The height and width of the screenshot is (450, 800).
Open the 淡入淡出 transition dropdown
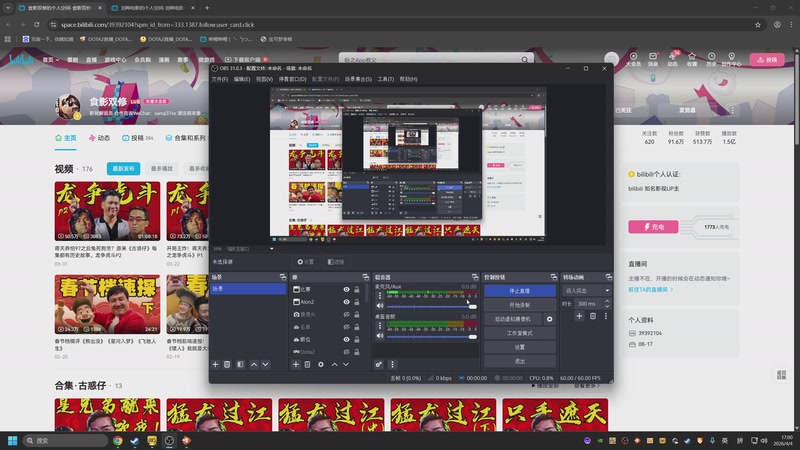pyautogui.click(x=586, y=290)
